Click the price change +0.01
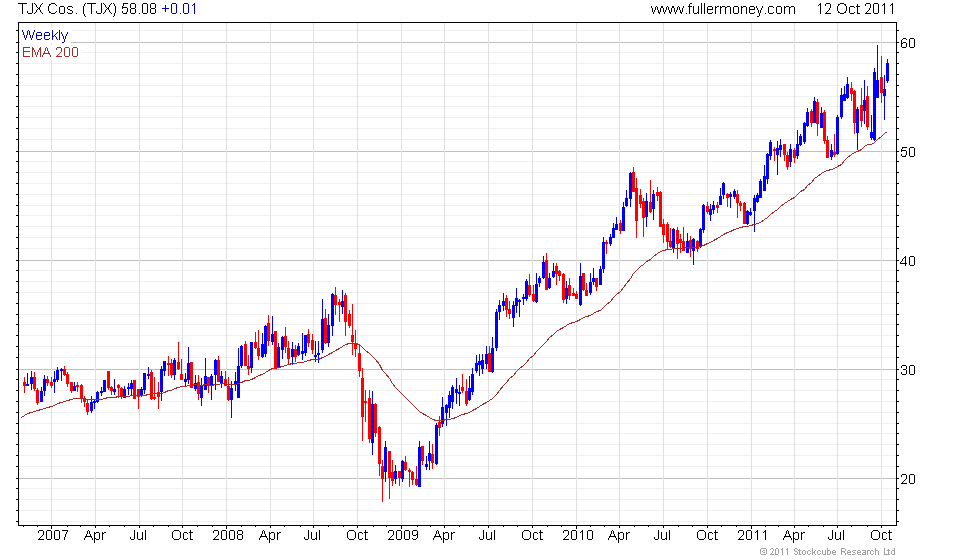This screenshot has height=560, width=980. click(x=179, y=9)
